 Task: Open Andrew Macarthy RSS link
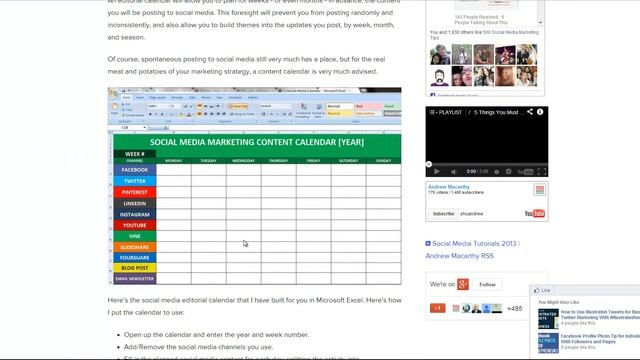coord(460,256)
